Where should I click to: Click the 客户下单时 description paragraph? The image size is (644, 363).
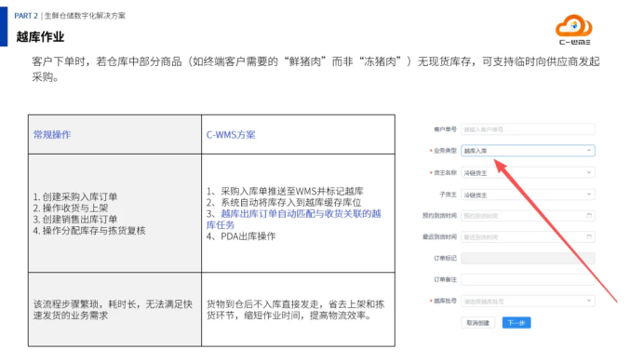[x=315, y=69]
